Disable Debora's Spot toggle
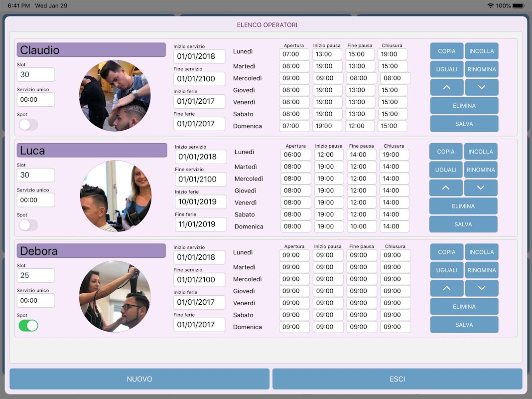The width and height of the screenshot is (532, 399). 28,326
